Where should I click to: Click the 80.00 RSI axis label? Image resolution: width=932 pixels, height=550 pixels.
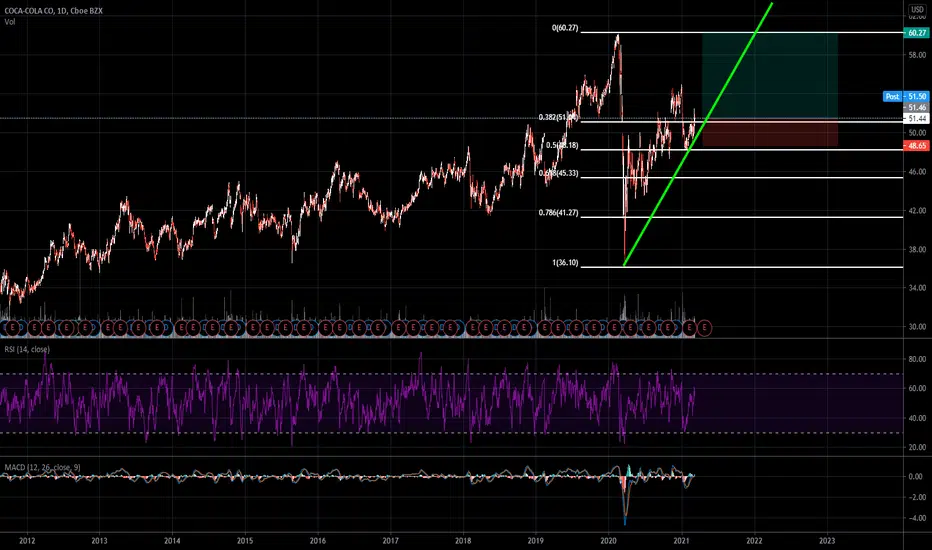click(917, 359)
